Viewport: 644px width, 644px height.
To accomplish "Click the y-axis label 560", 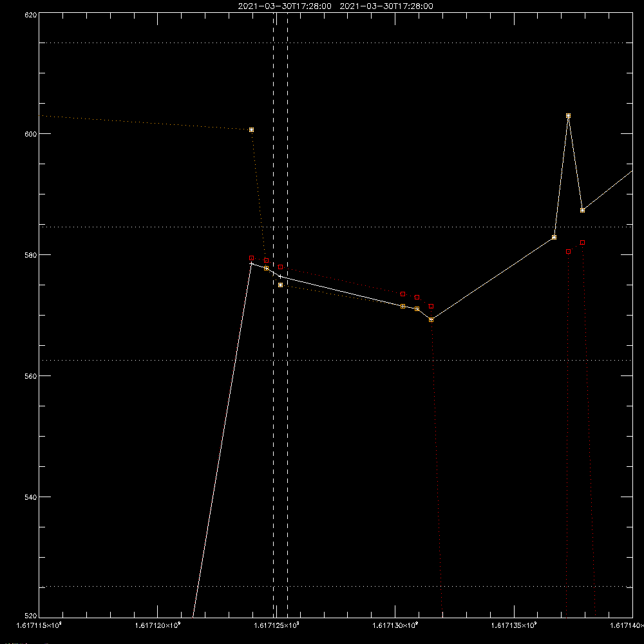I will tap(31, 376).
